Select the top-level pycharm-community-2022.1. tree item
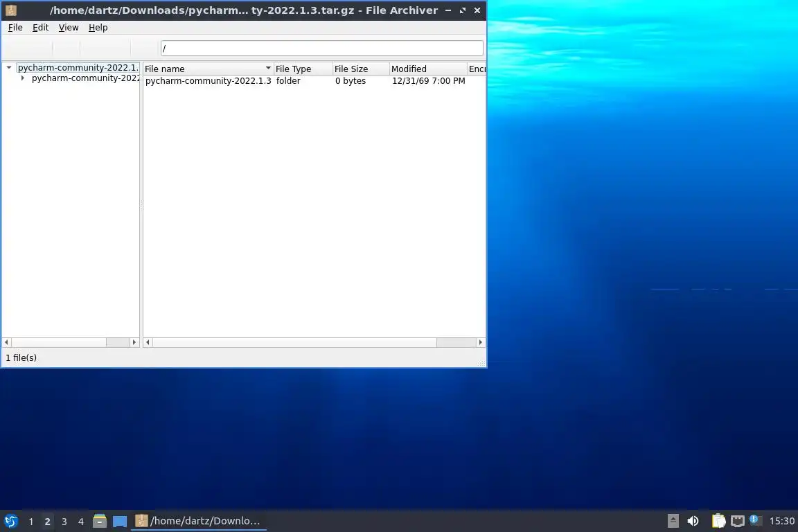Screen dimensions: 798x532 click(x=78, y=67)
